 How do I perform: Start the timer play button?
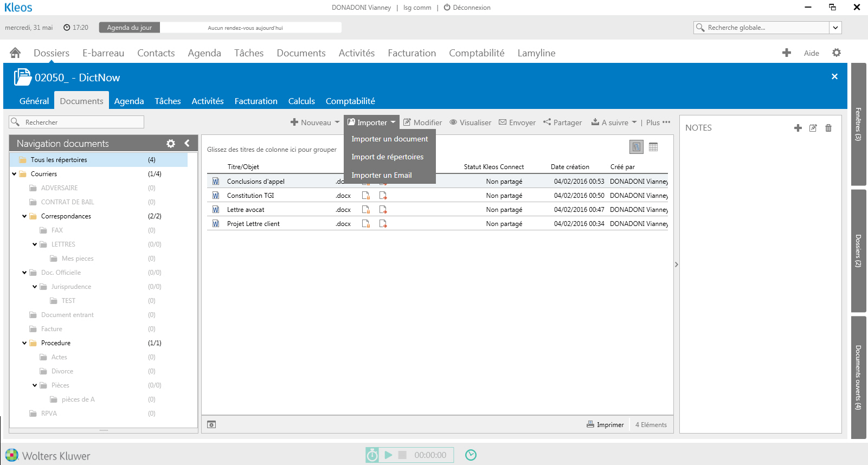[x=388, y=455]
